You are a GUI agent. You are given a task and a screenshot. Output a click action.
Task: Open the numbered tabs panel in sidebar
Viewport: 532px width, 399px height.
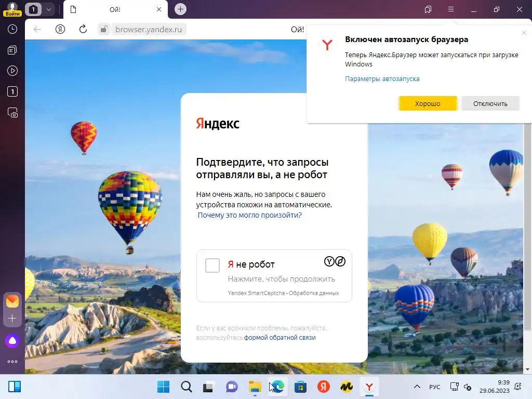[12, 91]
